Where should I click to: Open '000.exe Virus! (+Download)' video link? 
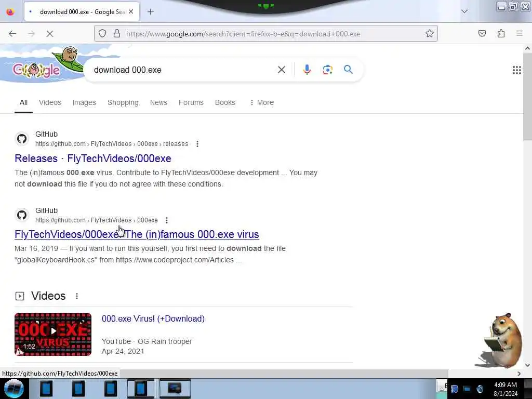153,318
